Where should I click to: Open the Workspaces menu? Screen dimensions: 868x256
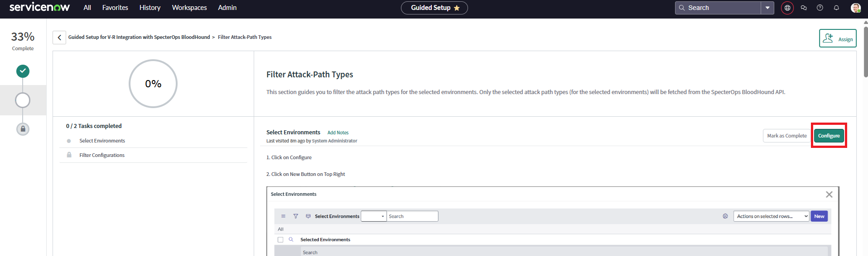(x=189, y=8)
